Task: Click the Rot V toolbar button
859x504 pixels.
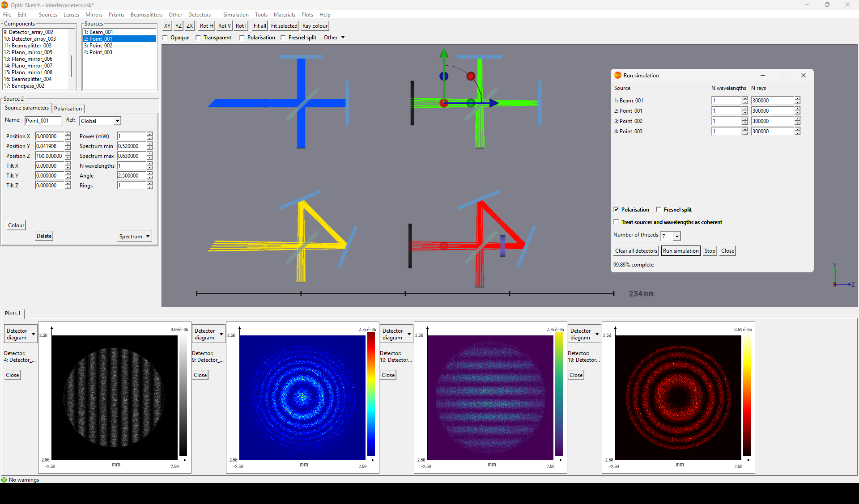Action: point(224,26)
